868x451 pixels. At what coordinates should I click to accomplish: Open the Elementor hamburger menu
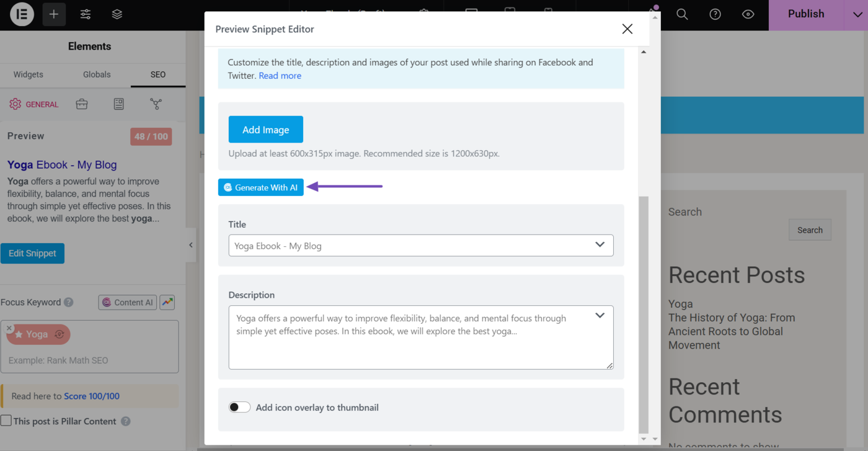21,14
